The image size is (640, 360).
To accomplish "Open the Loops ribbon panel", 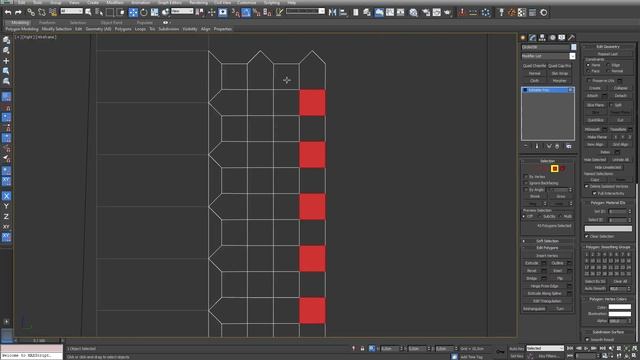I will pos(140,29).
